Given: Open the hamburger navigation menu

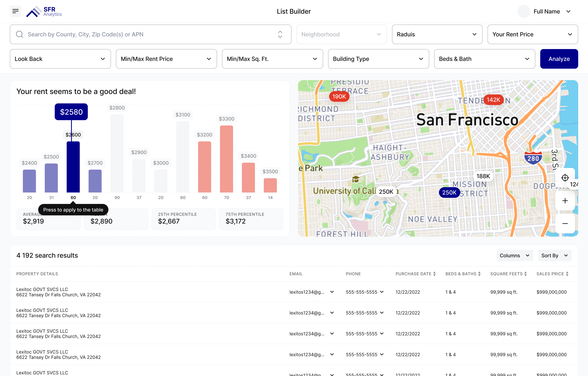Looking at the screenshot, I should pyautogui.click(x=15, y=11).
